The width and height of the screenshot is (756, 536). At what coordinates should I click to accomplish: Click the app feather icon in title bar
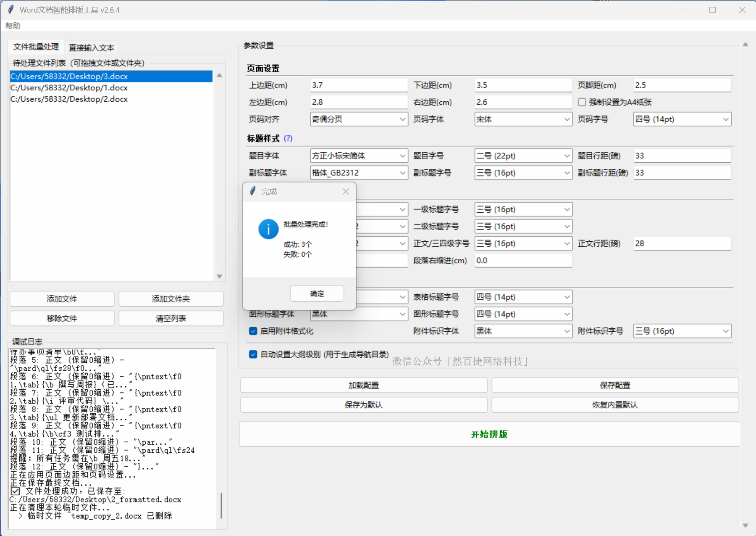click(x=11, y=10)
